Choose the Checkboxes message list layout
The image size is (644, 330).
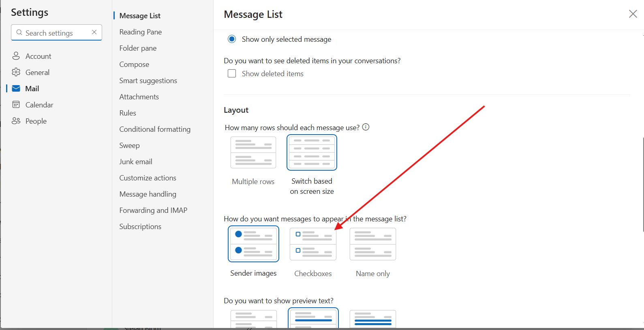[313, 244]
